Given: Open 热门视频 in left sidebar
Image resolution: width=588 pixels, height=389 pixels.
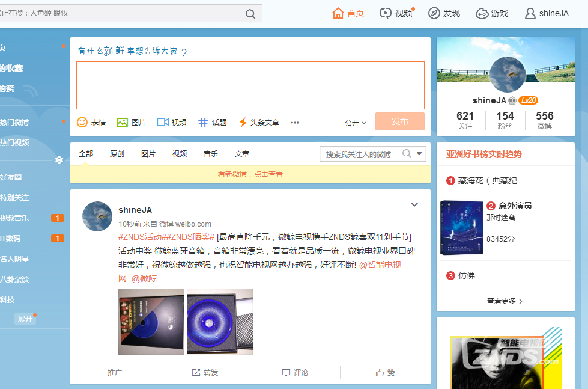Looking at the screenshot, I should [14, 142].
